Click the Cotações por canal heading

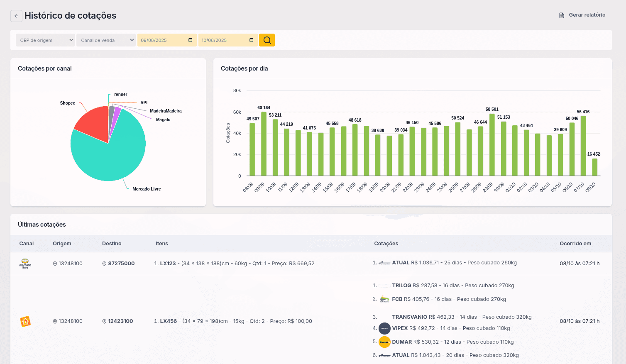45,68
